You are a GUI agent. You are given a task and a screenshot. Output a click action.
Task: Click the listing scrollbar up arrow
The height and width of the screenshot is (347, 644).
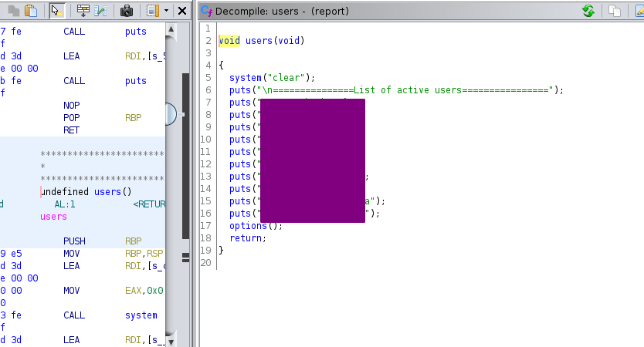click(171, 29)
